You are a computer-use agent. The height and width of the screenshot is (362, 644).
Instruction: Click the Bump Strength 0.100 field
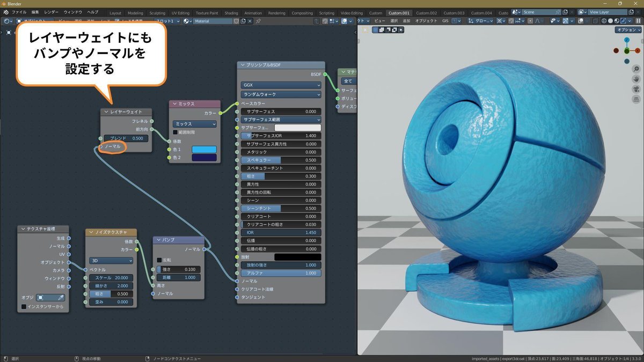coord(179,269)
